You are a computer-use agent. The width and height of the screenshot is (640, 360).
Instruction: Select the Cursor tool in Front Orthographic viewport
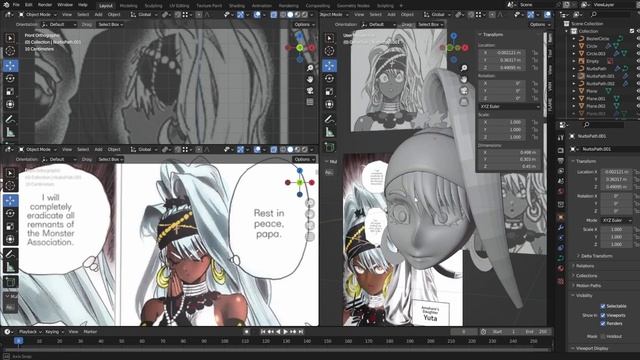click(10, 51)
